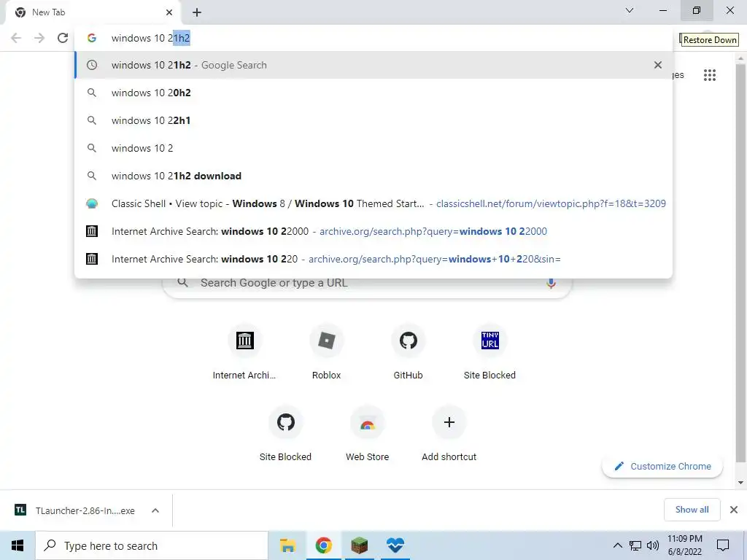Remove the 'windows 10 21h2' history suggestion
The image size is (747, 560).
pos(658,65)
